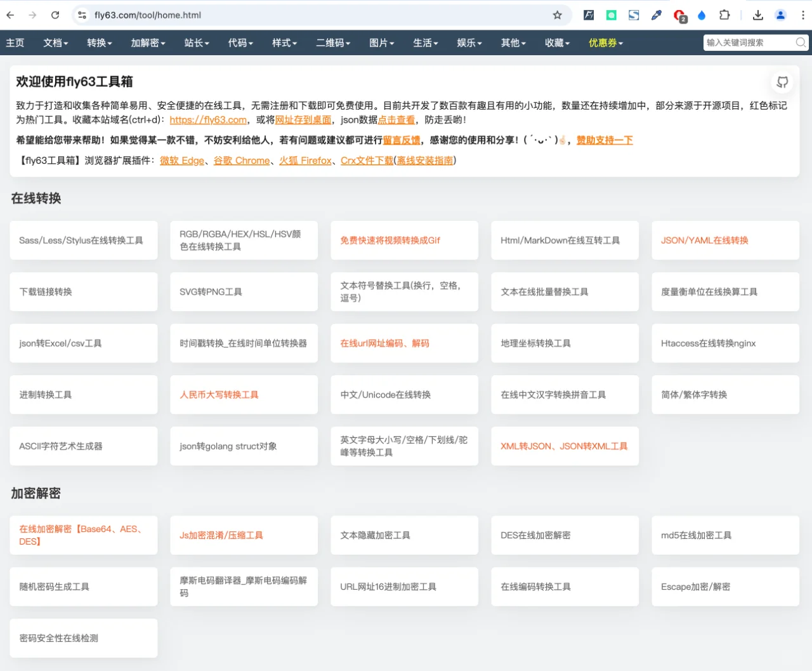Open the blue water-drop extension icon
Screen dimensions: 812x671
tap(702, 15)
